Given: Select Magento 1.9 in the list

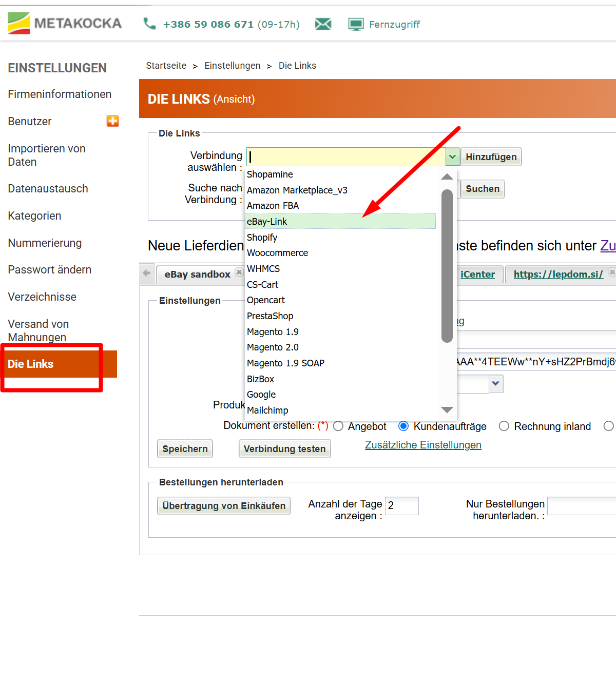Looking at the screenshot, I should point(341,332).
